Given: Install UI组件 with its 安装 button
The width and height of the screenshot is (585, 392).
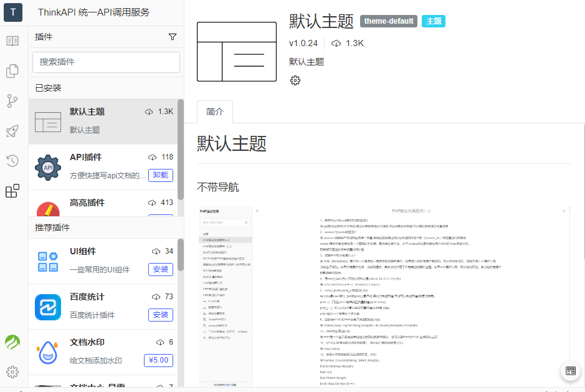Looking at the screenshot, I should coord(160,270).
